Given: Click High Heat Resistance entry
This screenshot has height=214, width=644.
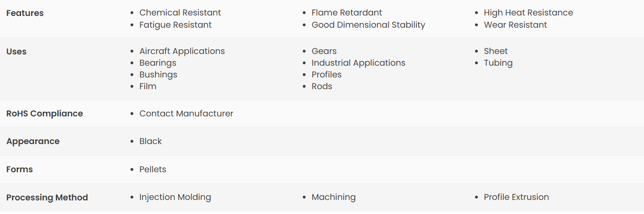Looking at the screenshot, I should 529,13.
